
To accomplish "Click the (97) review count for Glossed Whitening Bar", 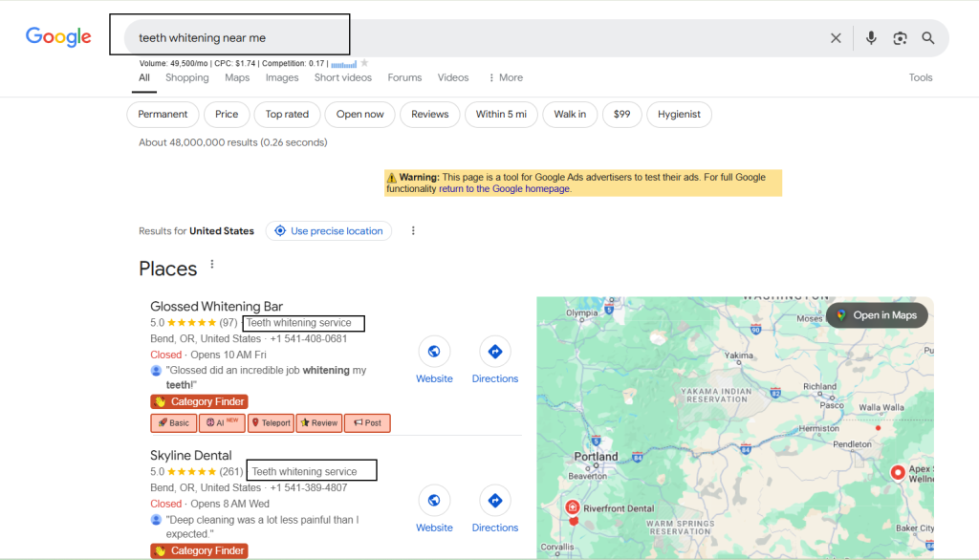I will [228, 323].
